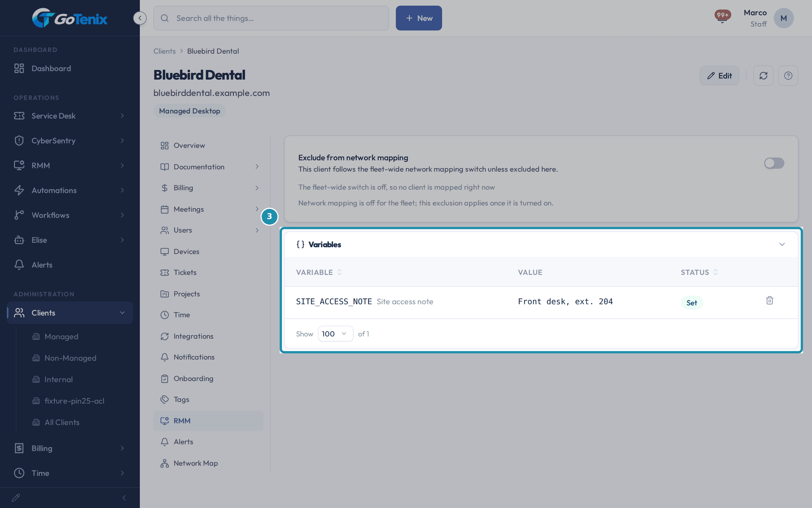Click the Search all the things field
Image resolution: width=812 pixels, height=508 pixels.
271,18
